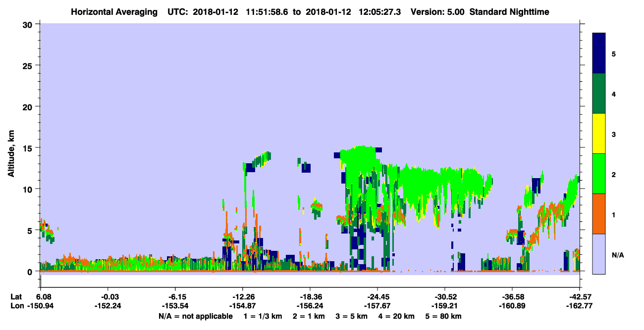Click the "Lat" row label
Viewport: 644px width, 330px height.
16,296
